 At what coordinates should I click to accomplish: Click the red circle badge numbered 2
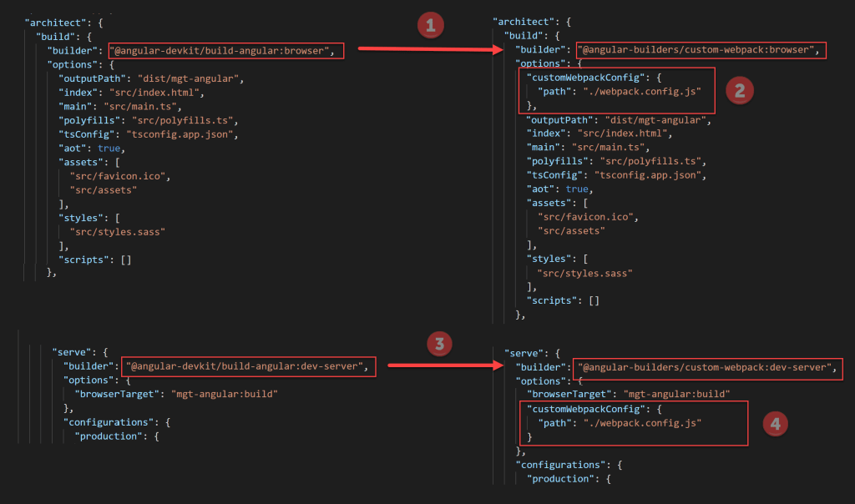[x=740, y=90]
